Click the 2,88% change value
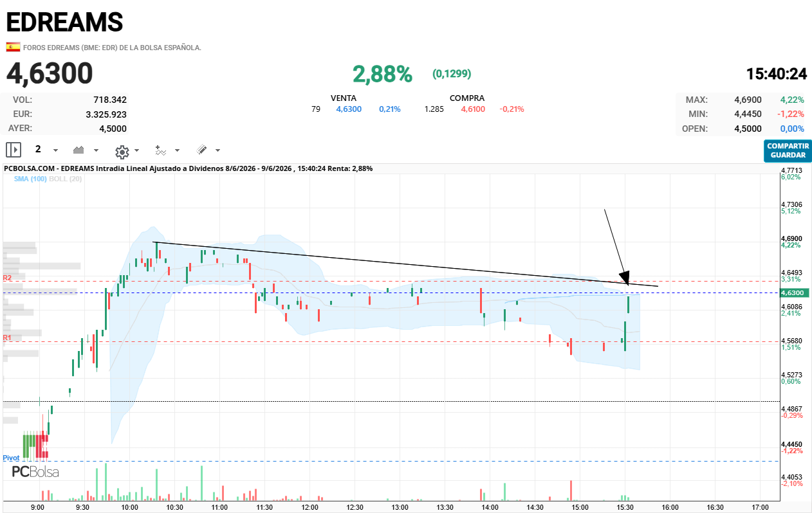Viewport: 812px width, 513px height. 382,75
